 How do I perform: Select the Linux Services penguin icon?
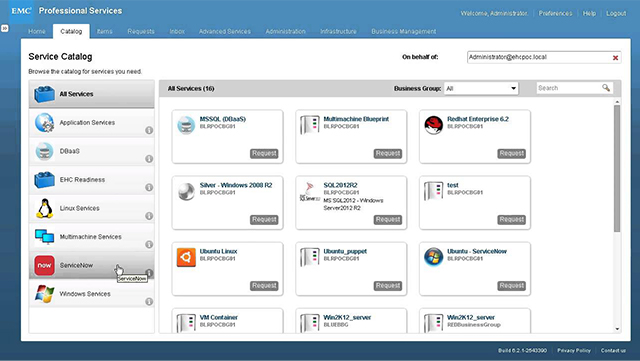(x=44, y=208)
